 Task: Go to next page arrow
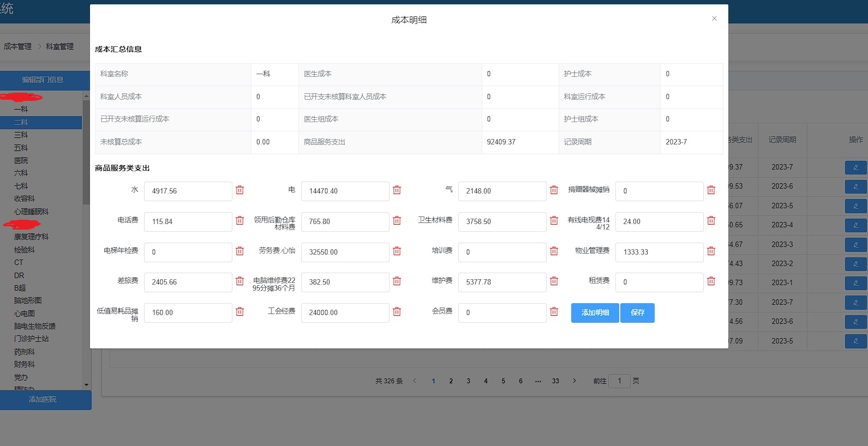pos(574,381)
